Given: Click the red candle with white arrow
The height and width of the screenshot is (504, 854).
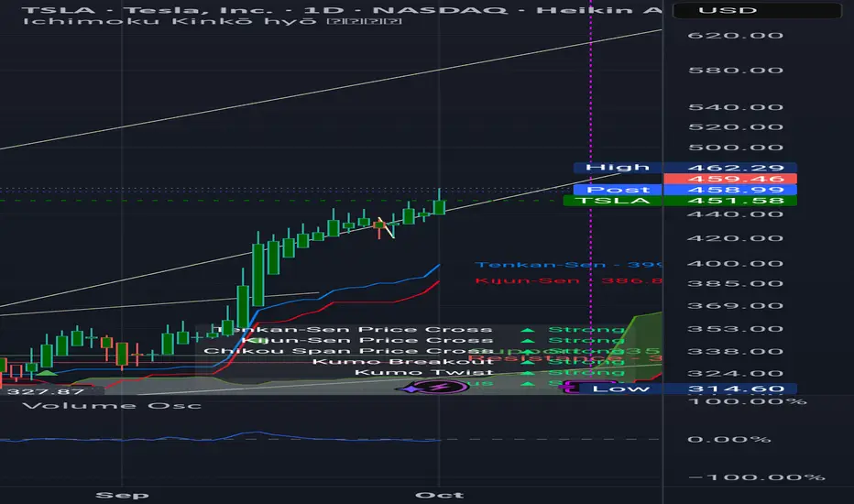Looking at the screenshot, I should click(379, 225).
